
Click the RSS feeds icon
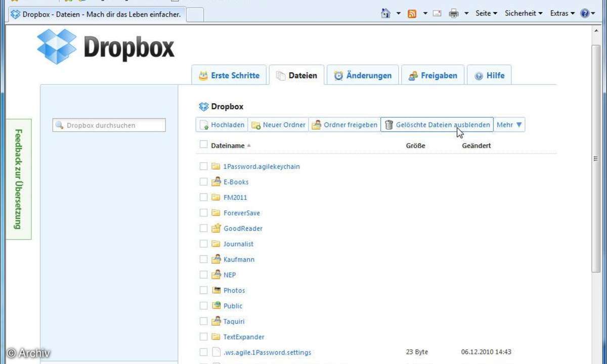click(412, 14)
